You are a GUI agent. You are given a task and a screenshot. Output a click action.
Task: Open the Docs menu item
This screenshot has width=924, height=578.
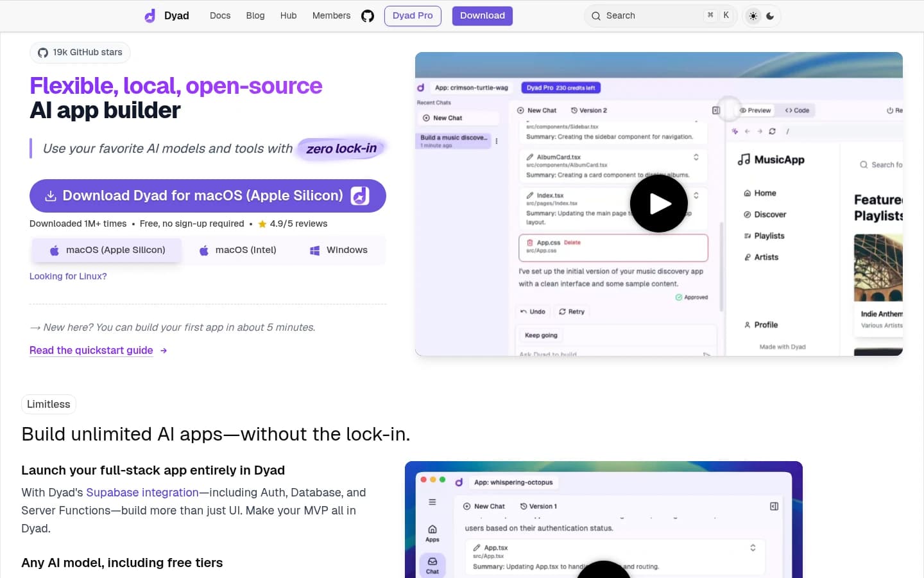coord(220,15)
